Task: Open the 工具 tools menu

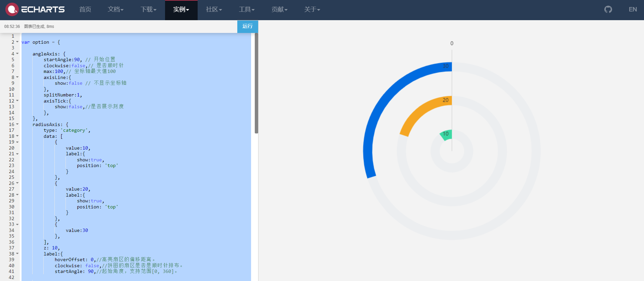Action: click(x=247, y=9)
